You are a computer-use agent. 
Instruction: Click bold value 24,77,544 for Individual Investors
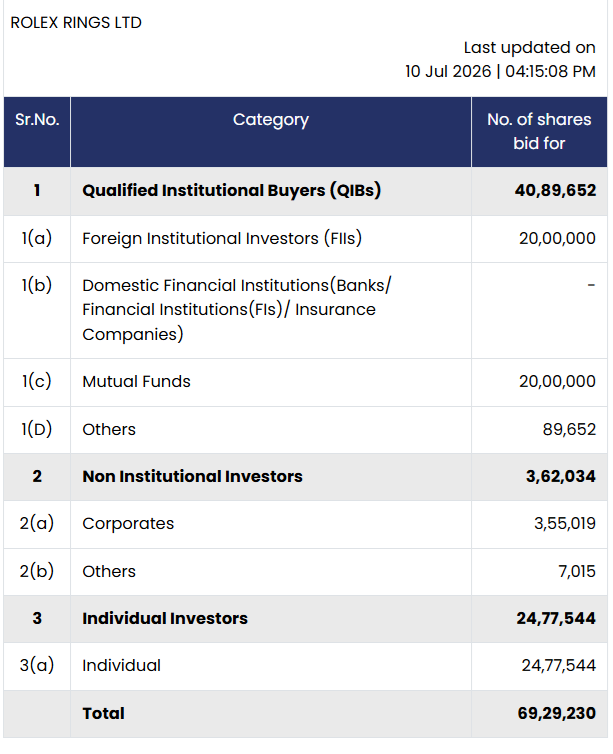(556, 618)
